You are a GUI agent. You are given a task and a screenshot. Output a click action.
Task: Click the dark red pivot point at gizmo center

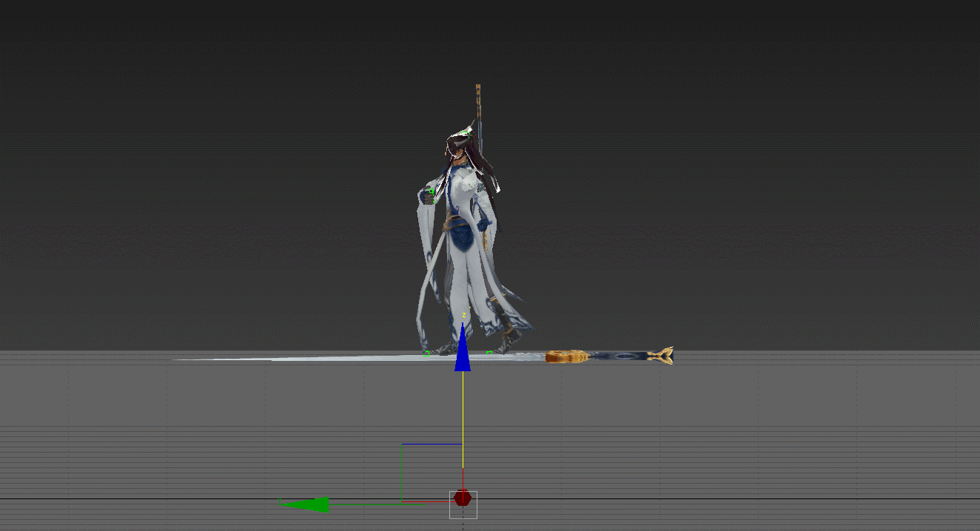tap(463, 498)
